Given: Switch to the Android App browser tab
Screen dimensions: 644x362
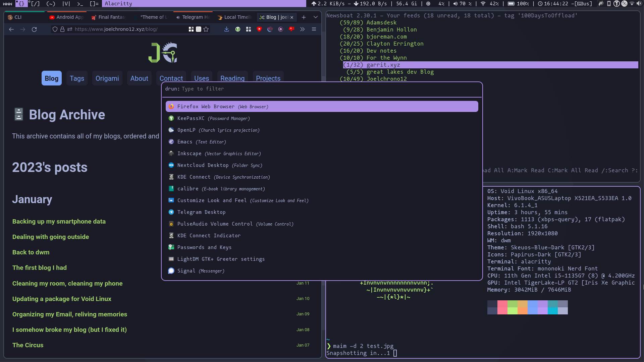Looking at the screenshot, I should click(66, 17).
